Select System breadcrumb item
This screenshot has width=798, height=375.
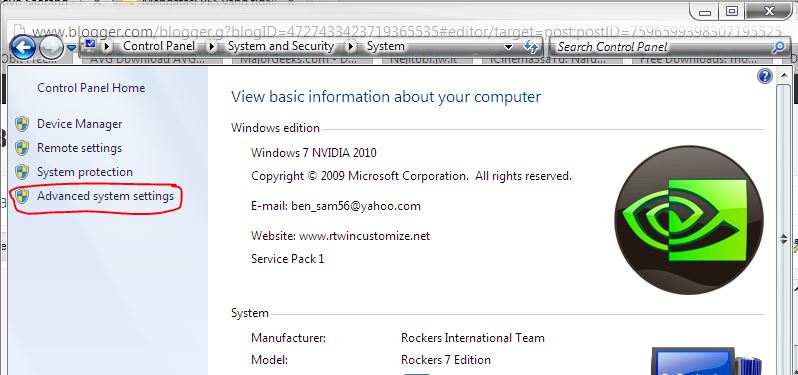tap(386, 46)
